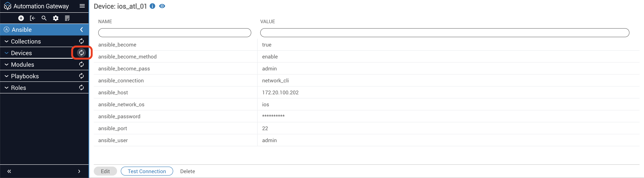Open the hamburger menu beside Automation Gateway
Viewport: 644px width, 178px height.
click(x=82, y=6)
